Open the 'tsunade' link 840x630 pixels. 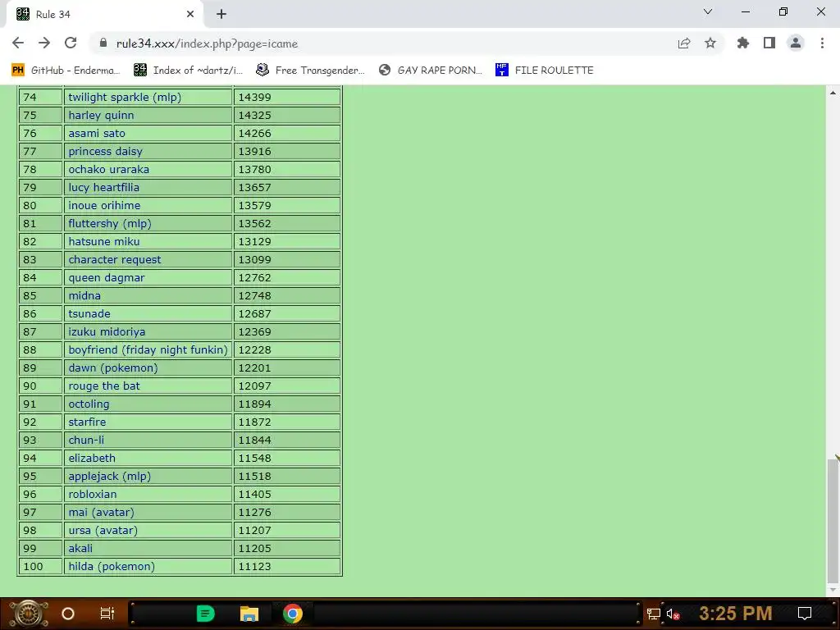pyautogui.click(x=89, y=313)
